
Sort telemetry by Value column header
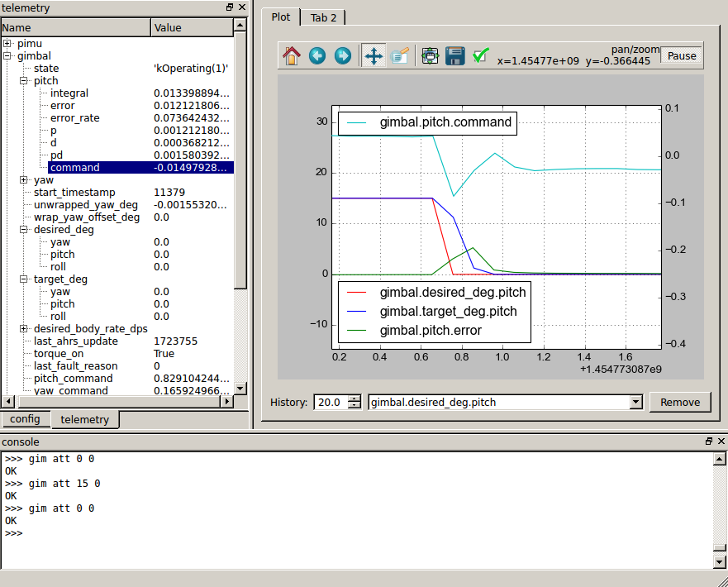(192, 28)
